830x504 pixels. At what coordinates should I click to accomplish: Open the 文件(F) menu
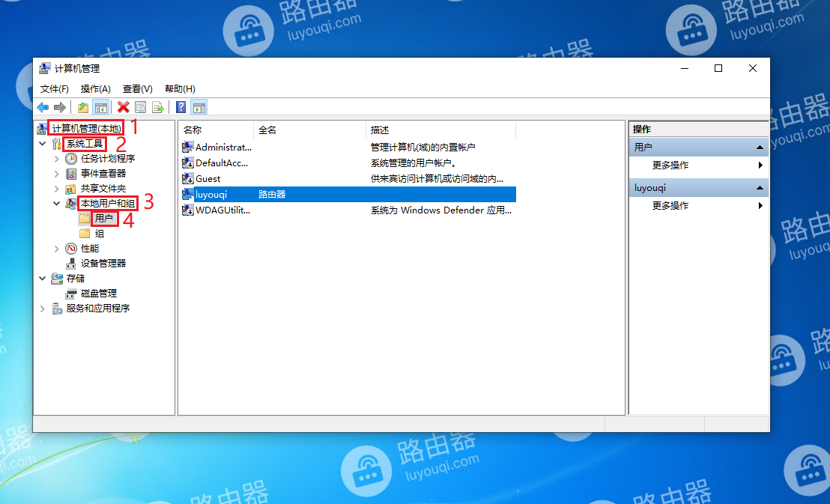pos(55,89)
